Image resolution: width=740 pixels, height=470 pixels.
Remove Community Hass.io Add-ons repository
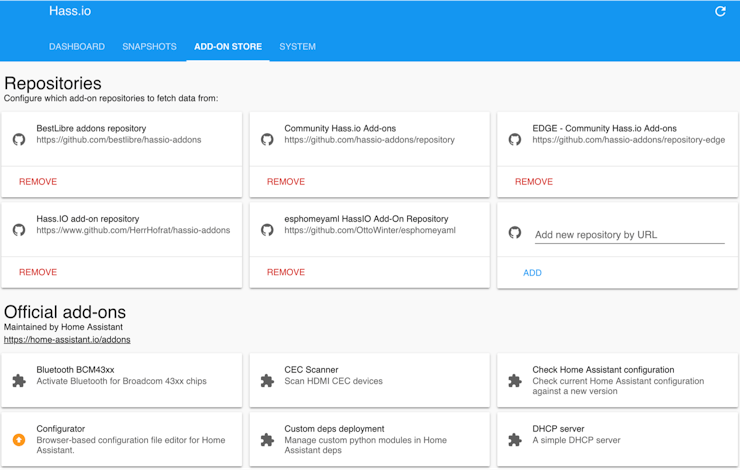click(286, 182)
